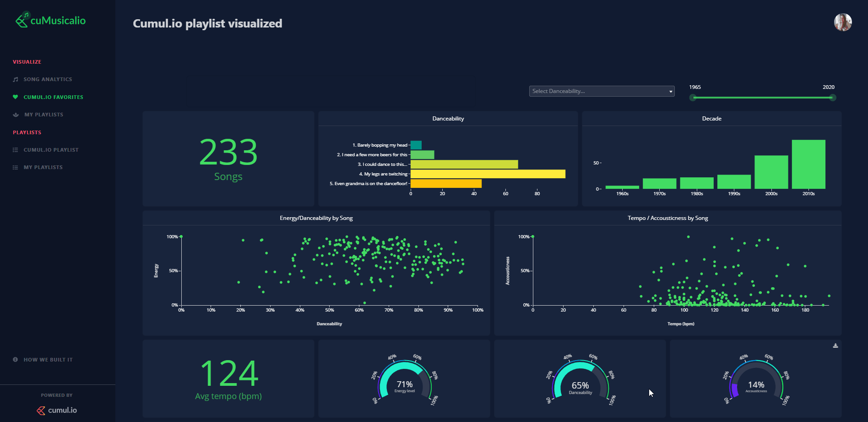Open the user profile avatar

(842, 22)
